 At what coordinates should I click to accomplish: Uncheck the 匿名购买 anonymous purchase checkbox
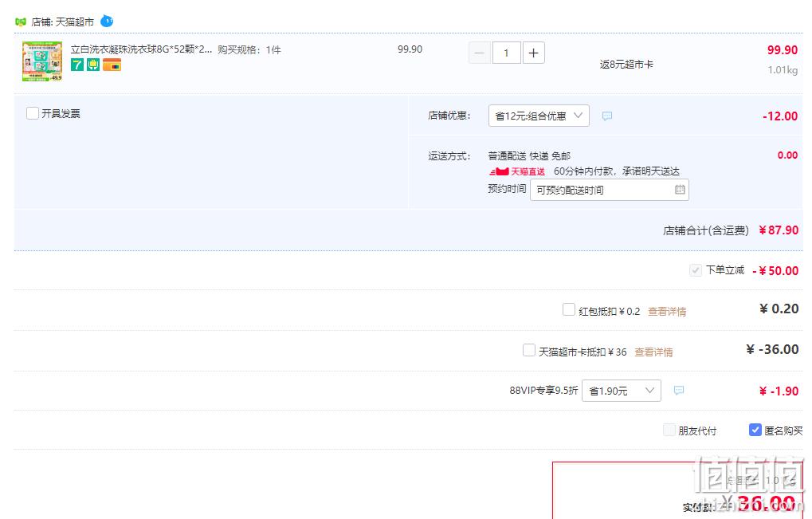(755, 430)
